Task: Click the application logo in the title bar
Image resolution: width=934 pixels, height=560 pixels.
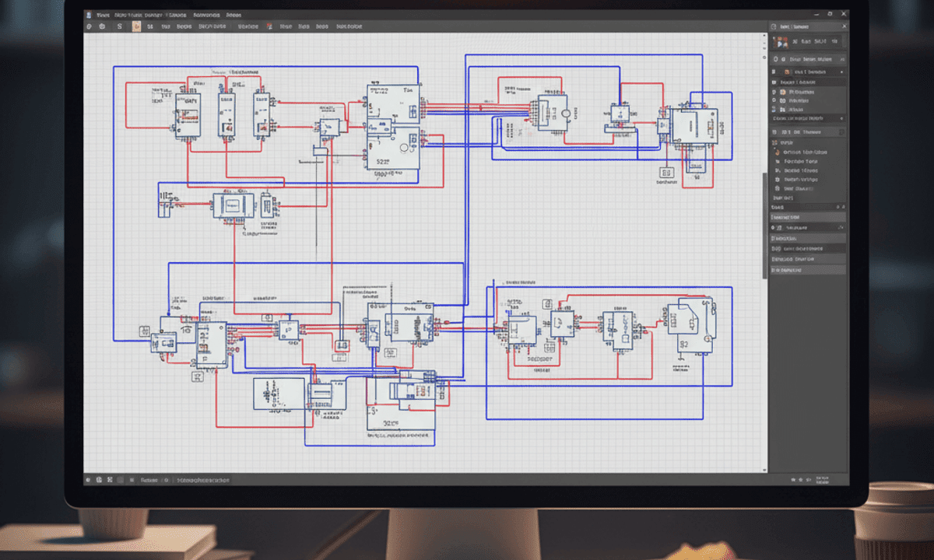Action: (89, 15)
